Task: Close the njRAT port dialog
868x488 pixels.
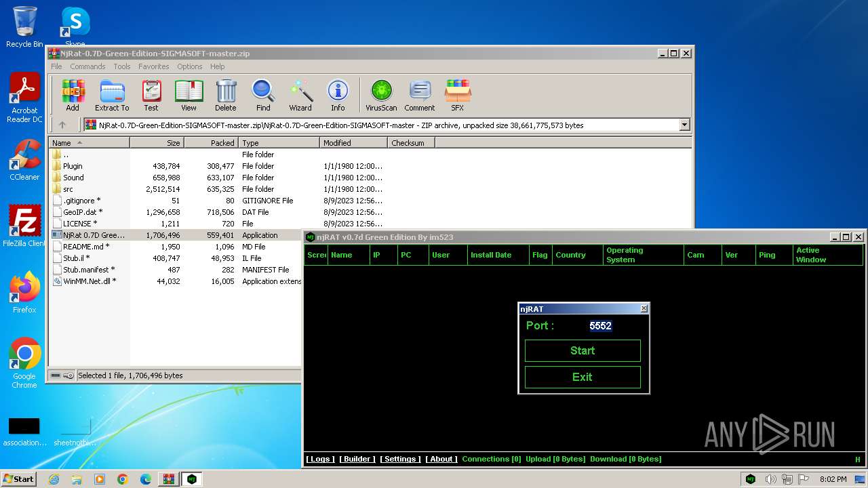Action: pos(644,309)
